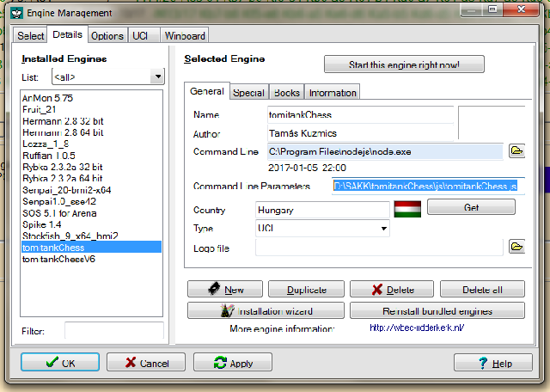This screenshot has height=392, width=550.
Task: Delete the selected engine
Action: (392, 289)
